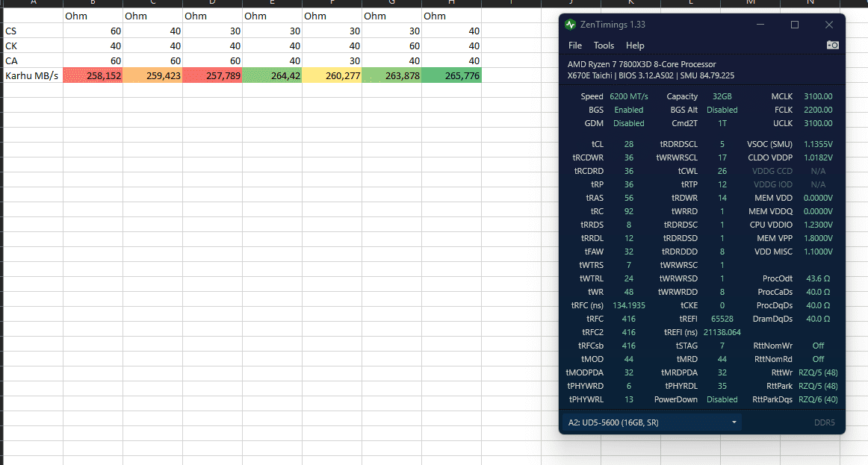Click the ProcOdt value 43.6 Ω
Viewport: 868px width, 465px height.
(818, 278)
